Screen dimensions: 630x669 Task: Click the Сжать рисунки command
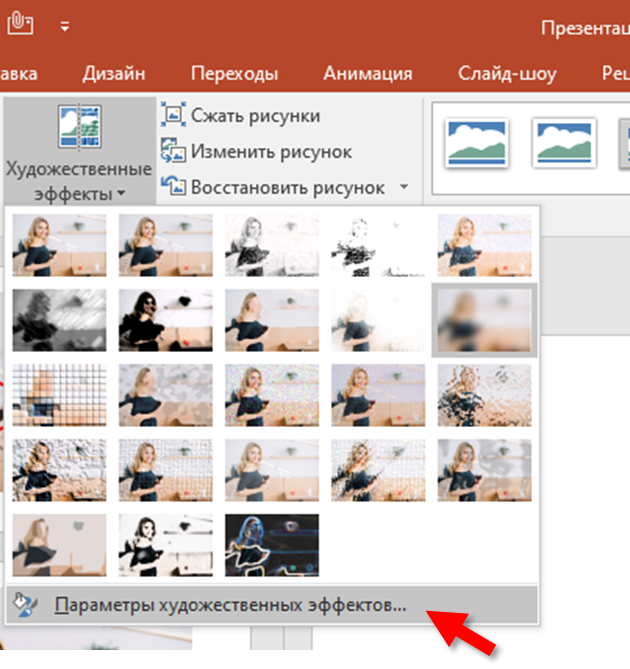(241, 115)
